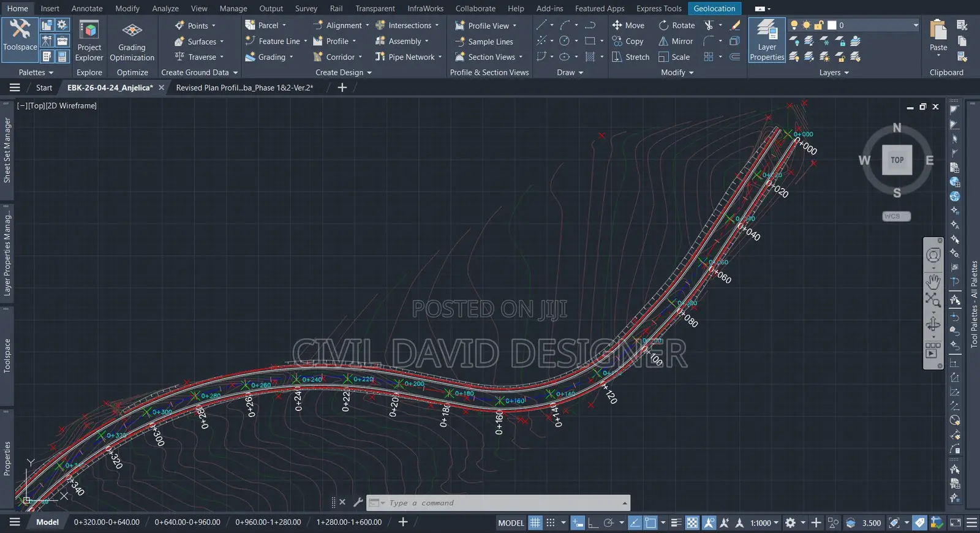Open the Annotate ribbon tab
Viewport: 980px width, 533px height.
coord(87,9)
